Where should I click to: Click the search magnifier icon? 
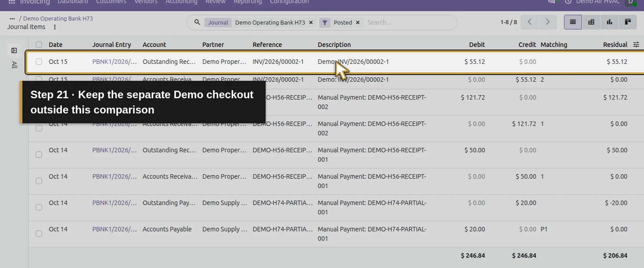click(x=197, y=22)
